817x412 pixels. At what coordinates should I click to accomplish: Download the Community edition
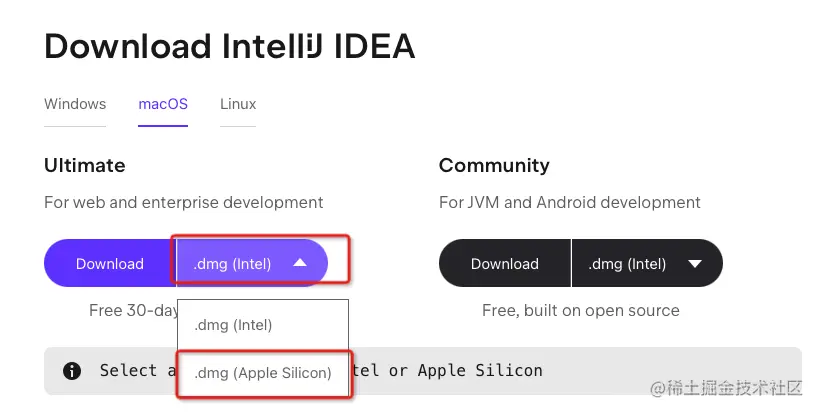[x=504, y=264]
